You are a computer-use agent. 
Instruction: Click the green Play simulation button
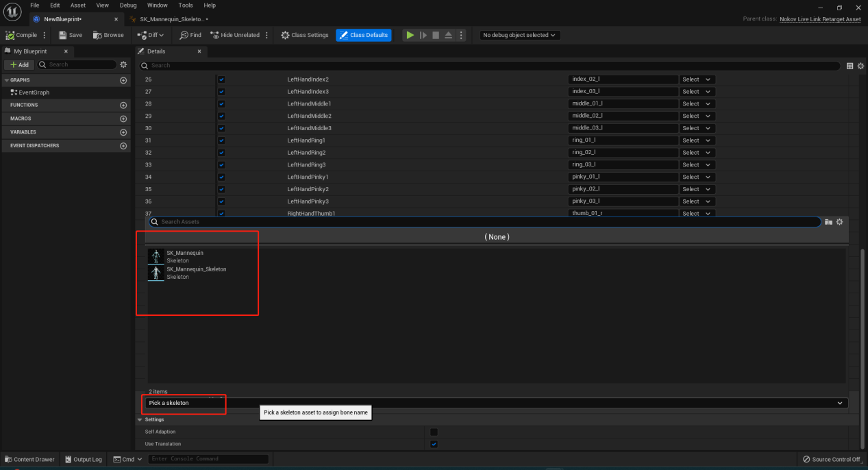[410, 35]
